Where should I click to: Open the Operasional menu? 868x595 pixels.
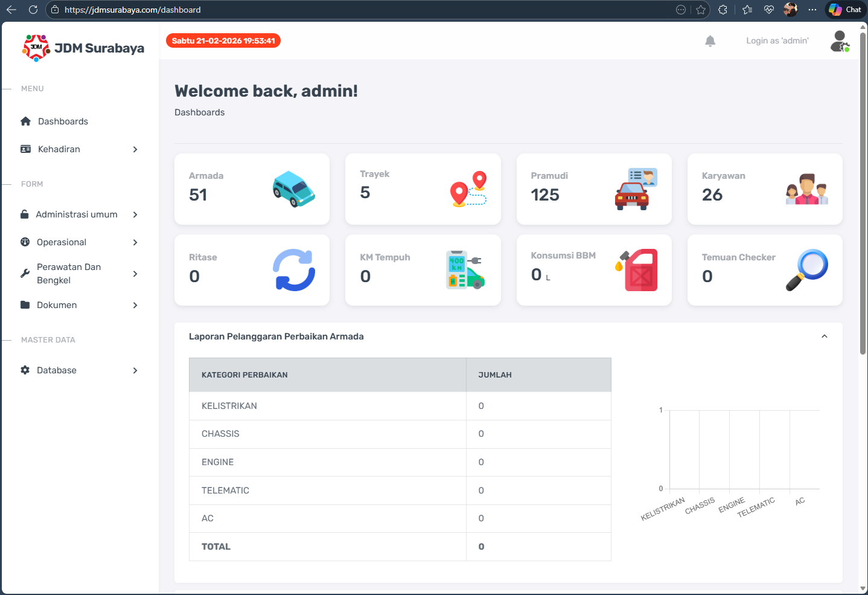click(80, 242)
